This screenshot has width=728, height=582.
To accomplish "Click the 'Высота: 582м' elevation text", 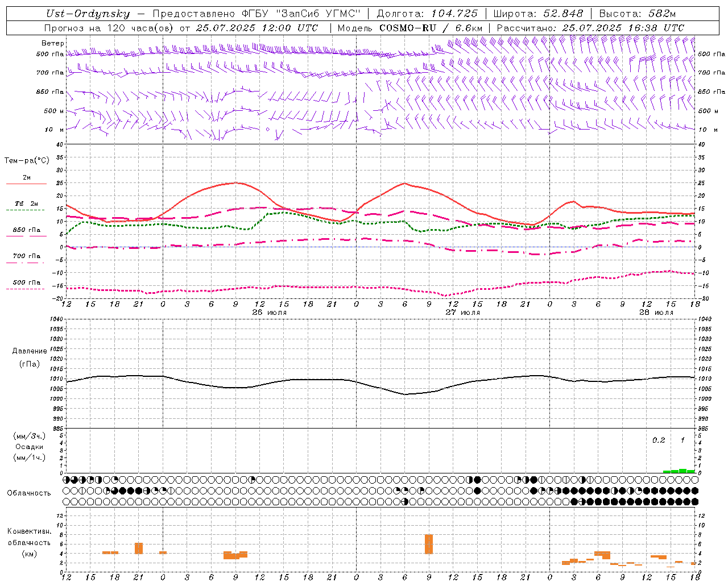I will [638, 14].
